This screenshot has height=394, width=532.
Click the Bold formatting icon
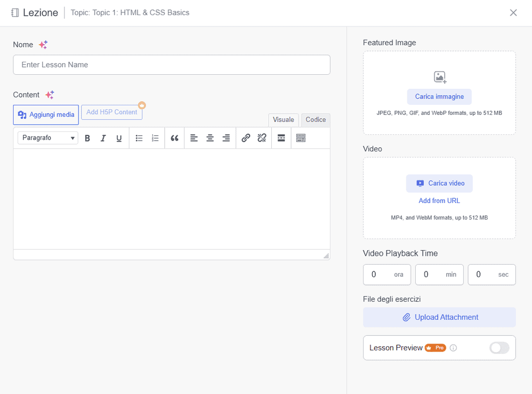[87, 138]
